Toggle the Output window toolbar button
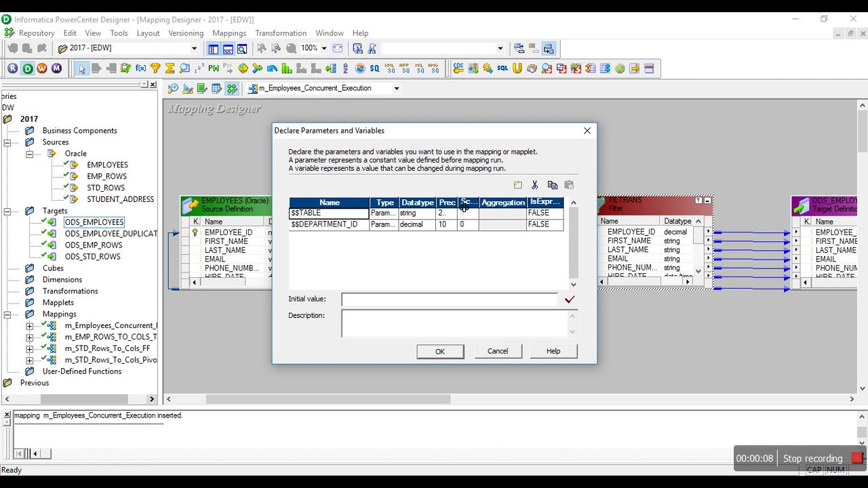 point(228,49)
